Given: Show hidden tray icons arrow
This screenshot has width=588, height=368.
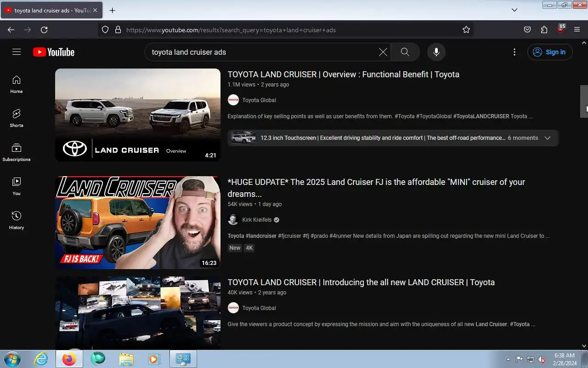Looking at the screenshot, I should (508, 359).
